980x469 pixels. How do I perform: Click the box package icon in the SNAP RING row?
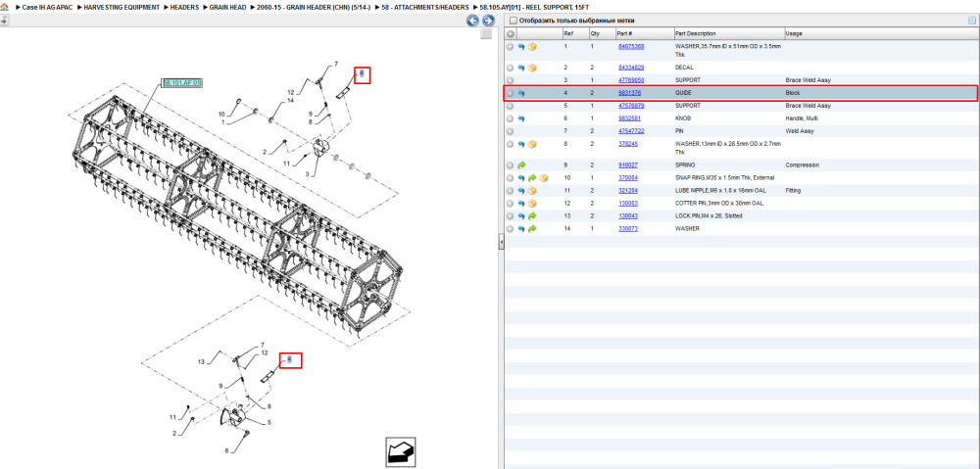click(x=544, y=178)
